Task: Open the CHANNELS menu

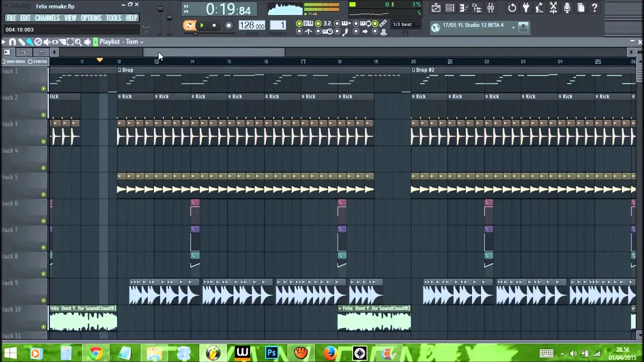Action: coord(47,18)
